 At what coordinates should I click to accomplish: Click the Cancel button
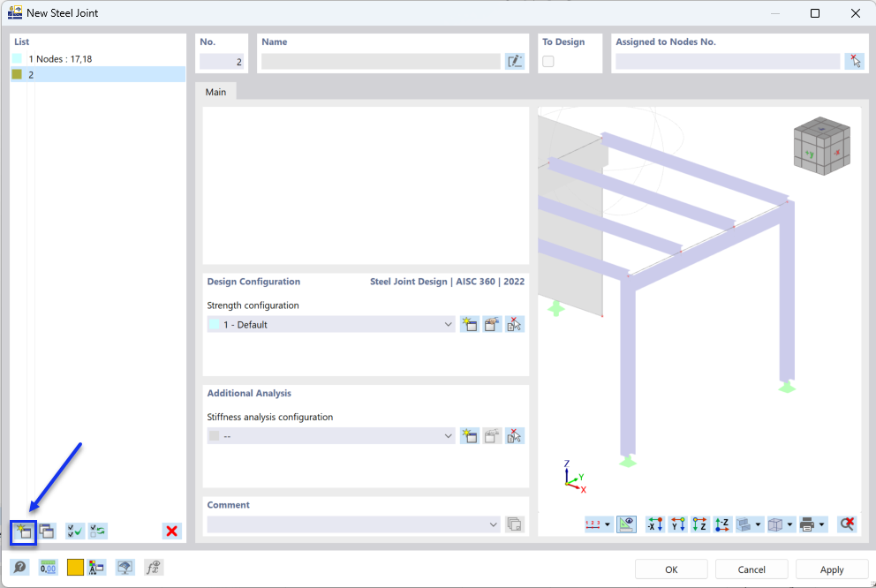[751, 569]
